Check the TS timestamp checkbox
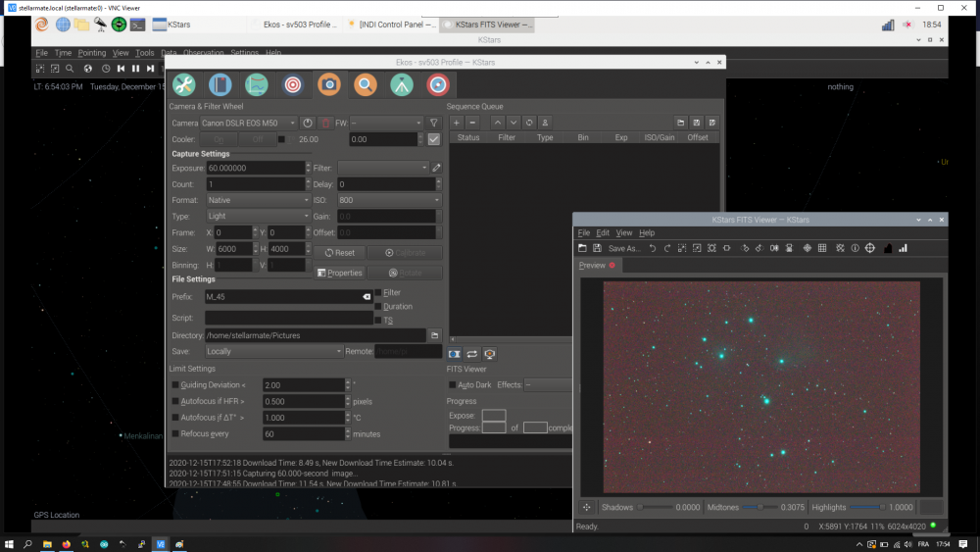Image resolution: width=980 pixels, height=552 pixels. 378,320
